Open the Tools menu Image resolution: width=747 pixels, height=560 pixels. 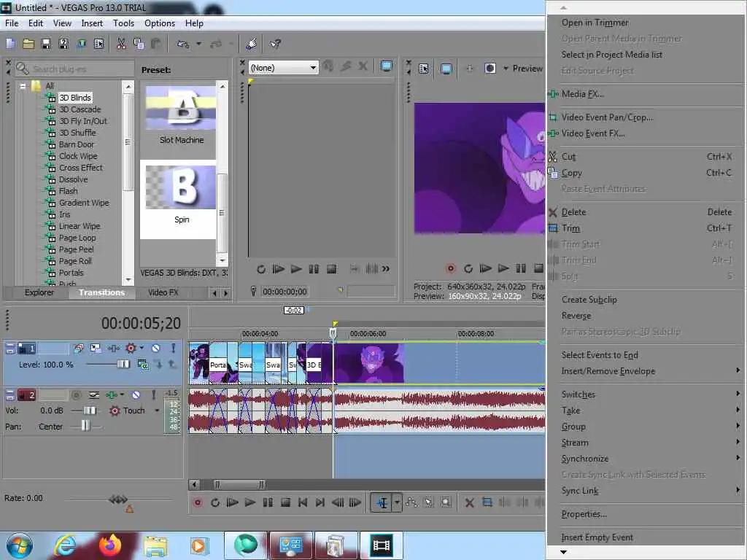point(123,23)
